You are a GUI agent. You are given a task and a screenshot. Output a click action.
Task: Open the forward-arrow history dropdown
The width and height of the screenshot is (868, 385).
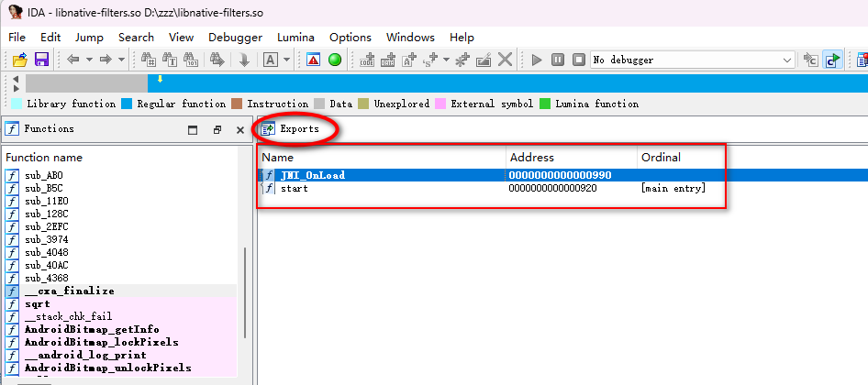[121, 60]
